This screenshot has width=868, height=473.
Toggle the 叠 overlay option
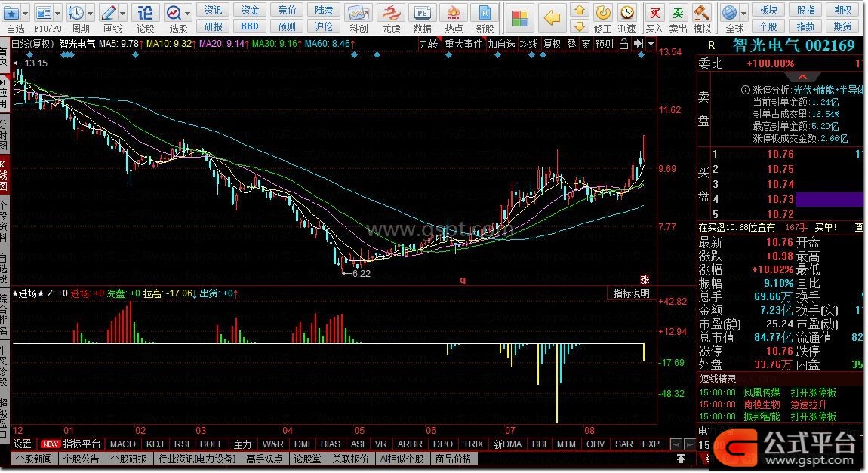(572, 44)
